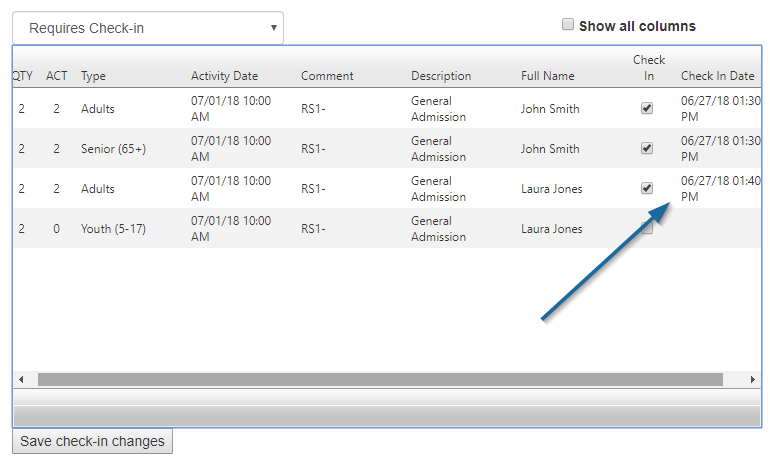The image size is (770, 462).
Task: Click the Check In column header
Action: coord(649,68)
